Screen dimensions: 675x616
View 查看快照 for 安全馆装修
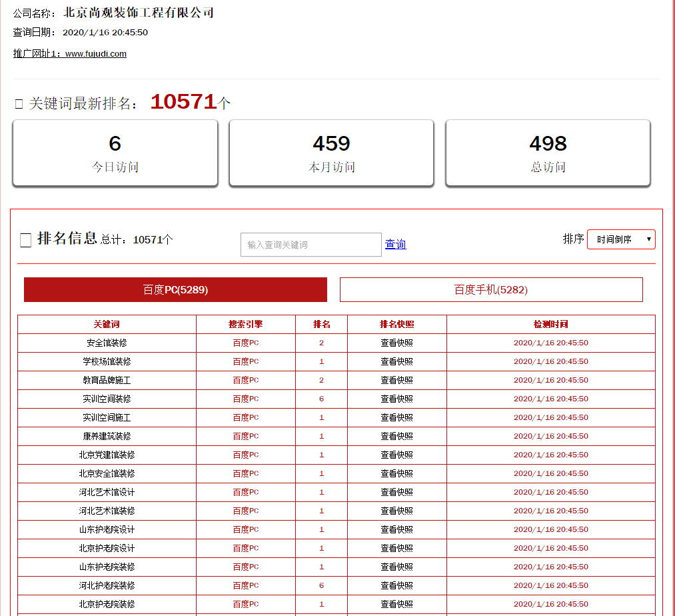[x=396, y=343]
